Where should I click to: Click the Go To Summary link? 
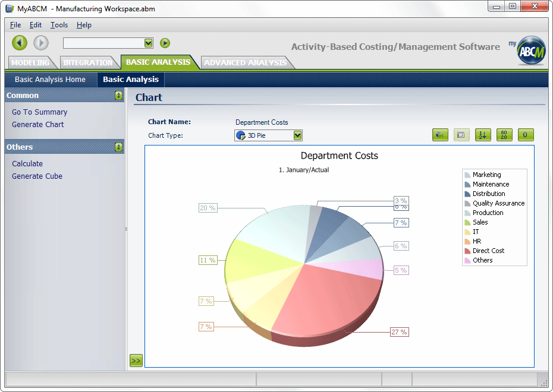pos(39,112)
